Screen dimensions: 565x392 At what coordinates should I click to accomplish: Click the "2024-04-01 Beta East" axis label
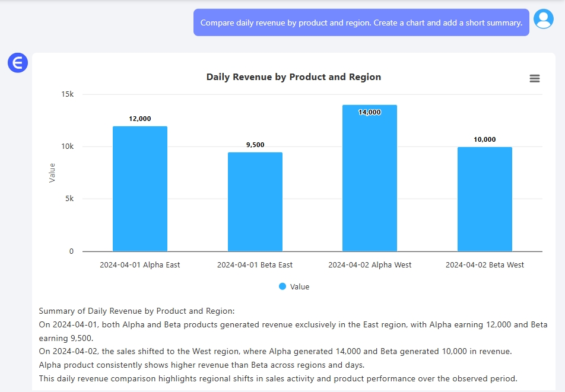point(255,265)
